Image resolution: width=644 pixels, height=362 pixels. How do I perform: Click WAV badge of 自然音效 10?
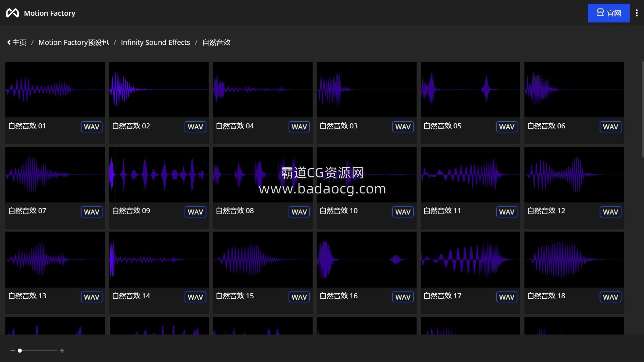pos(403,212)
